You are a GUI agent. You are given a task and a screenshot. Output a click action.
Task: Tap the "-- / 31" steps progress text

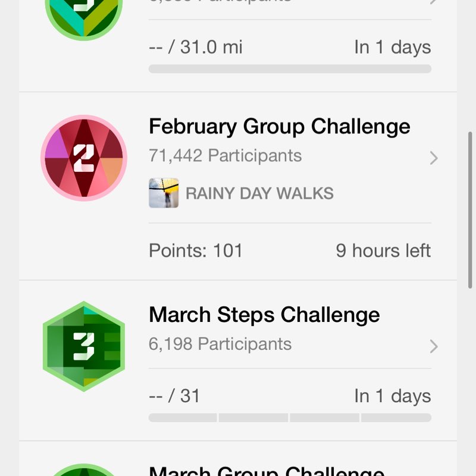[174, 396]
